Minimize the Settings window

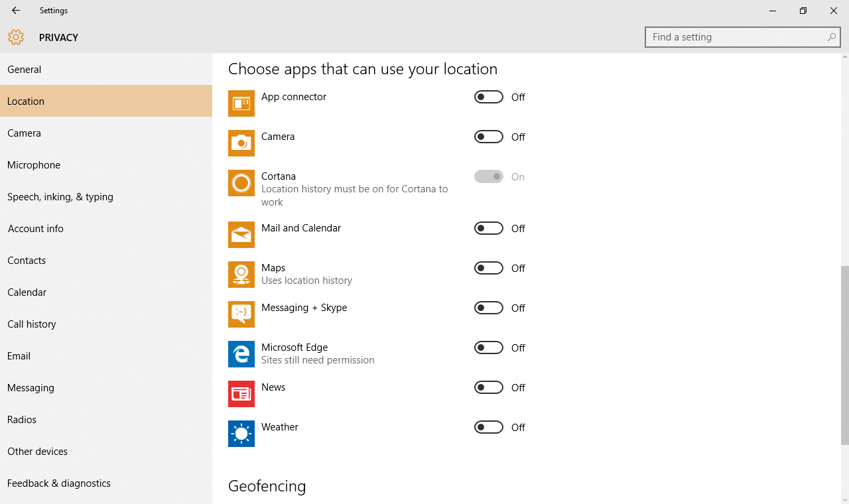pyautogui.click(x=773, y=11)
